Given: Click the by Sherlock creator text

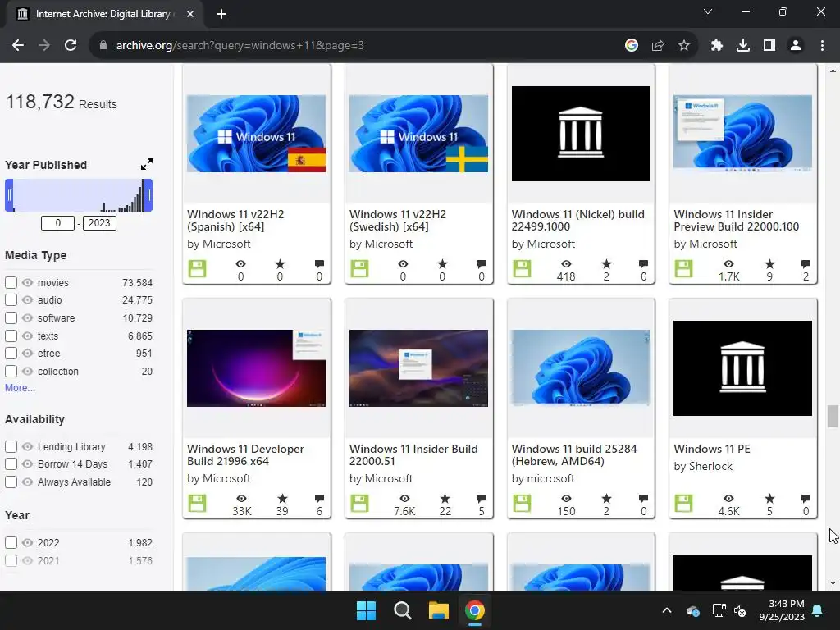Looking at the screenshot, I should (x=703, y=466).
